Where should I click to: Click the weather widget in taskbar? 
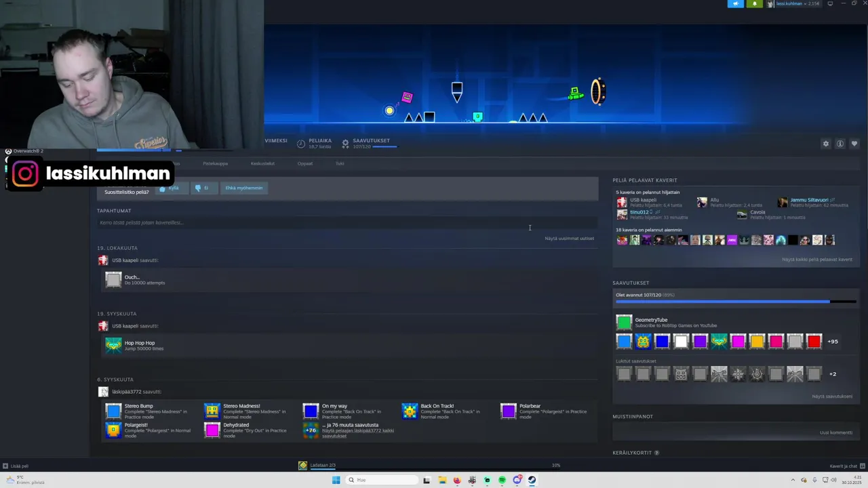pyautogui.click(x=24, y=480)
